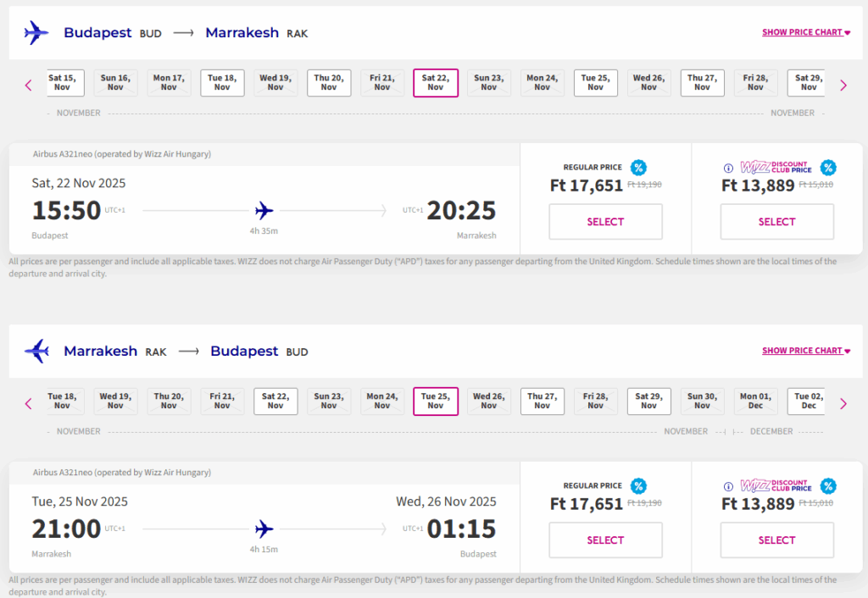This screenshot has width=868, height=598.
Task: Select outbound regular price Ft 17,651
Action: pos(605,222)
